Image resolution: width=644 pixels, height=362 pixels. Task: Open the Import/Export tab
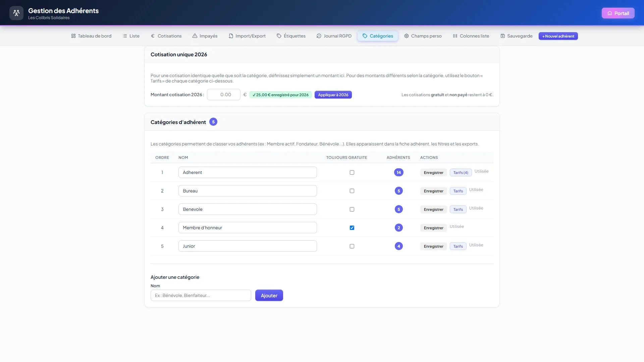(x=247, y=36)
